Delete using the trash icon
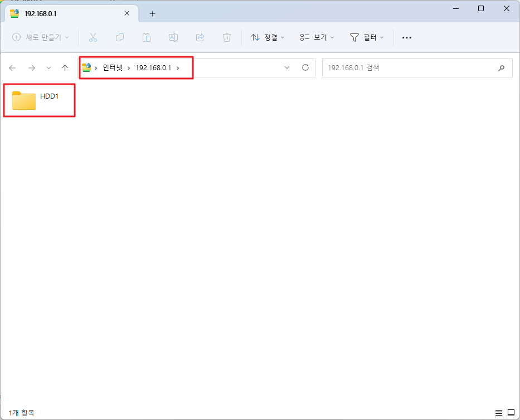 226,37
